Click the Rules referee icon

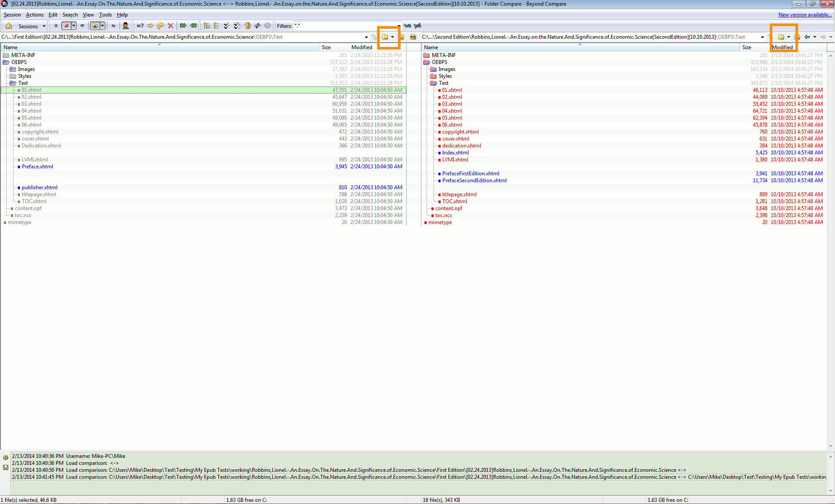pyautogui.click(x=126, y=26)
